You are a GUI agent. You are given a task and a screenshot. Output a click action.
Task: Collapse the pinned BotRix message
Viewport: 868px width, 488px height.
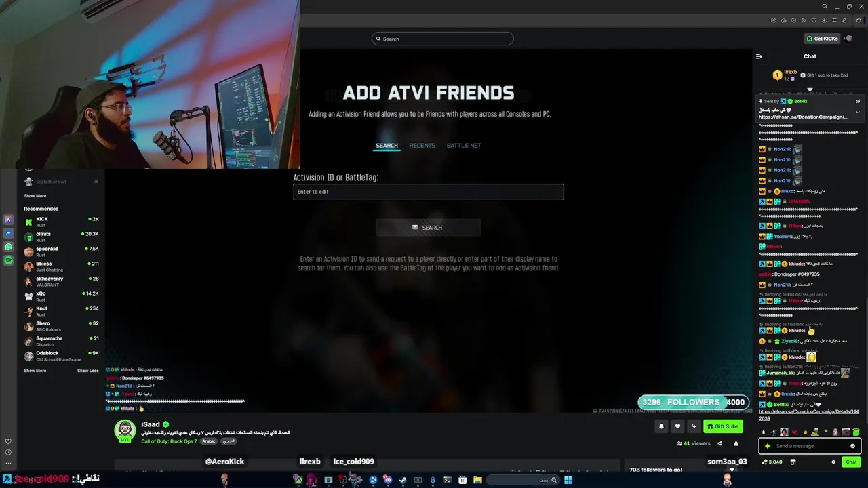(857, 112)
